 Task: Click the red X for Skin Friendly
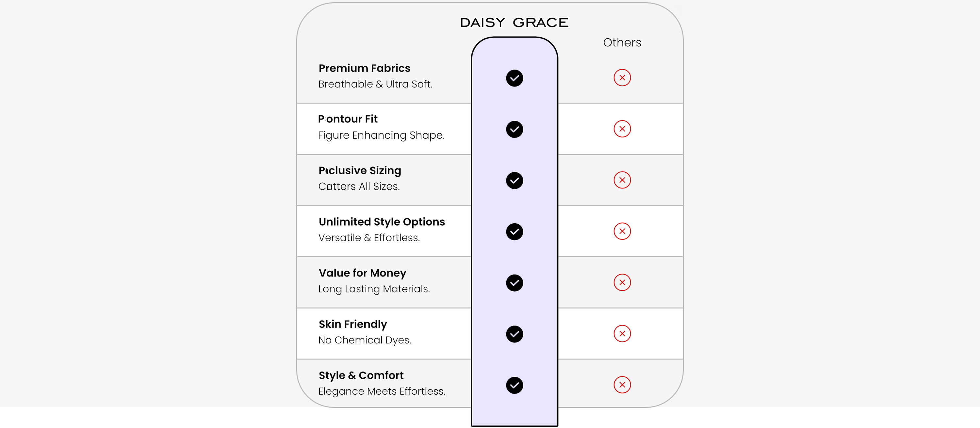[x=622, y=334]
